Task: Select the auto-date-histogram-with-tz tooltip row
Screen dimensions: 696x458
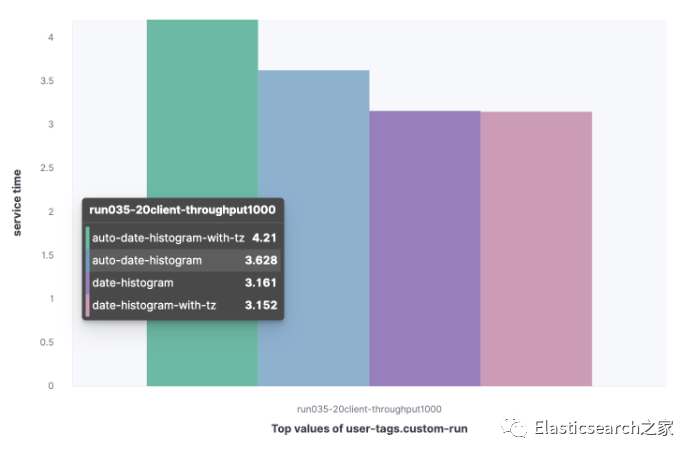Action: pos(168,238)
